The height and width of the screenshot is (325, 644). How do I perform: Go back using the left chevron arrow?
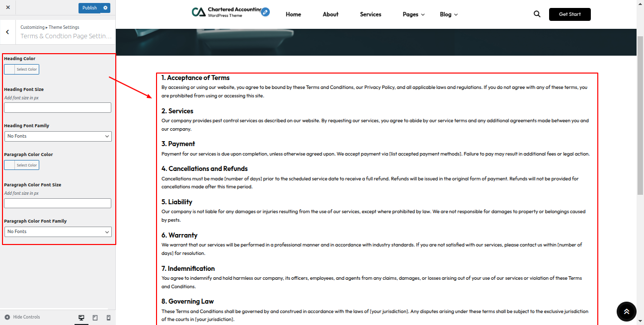pyautogui.click(x=7, y=32)
